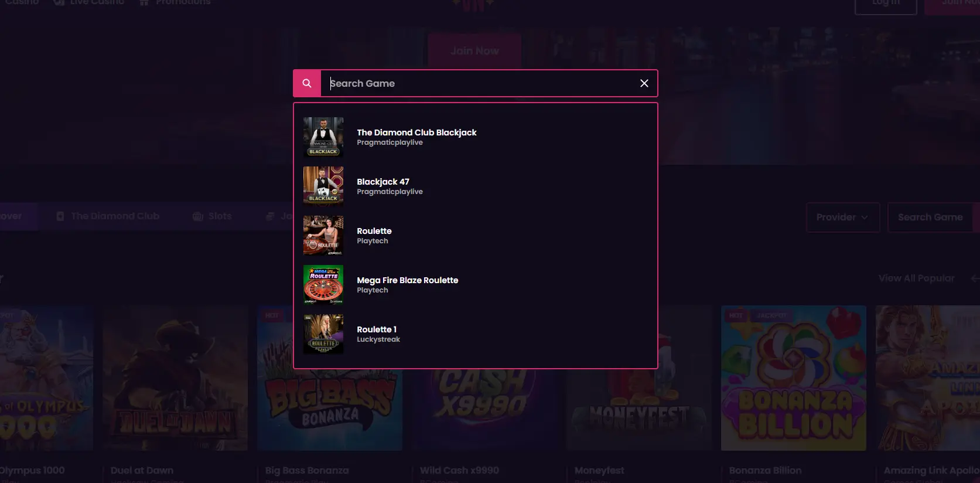This screenshot has width=980, height=483.
Task: Open Duel at Dawn game tile
Action: [x=175, y=378]
